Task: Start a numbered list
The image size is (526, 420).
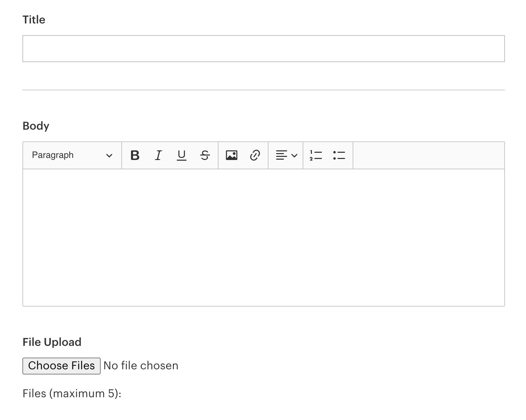Action: pos(316,156)
